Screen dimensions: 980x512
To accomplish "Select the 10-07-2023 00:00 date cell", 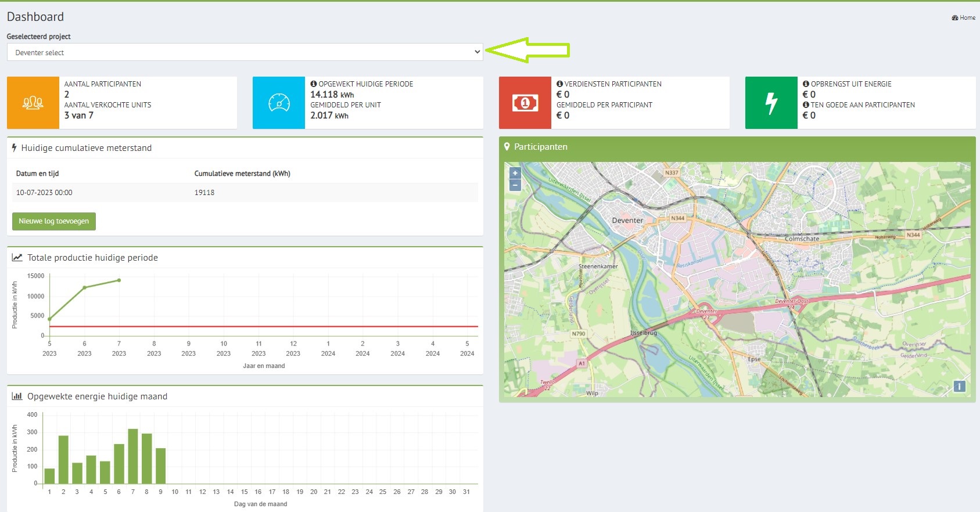I will click(x=44, y=193).
